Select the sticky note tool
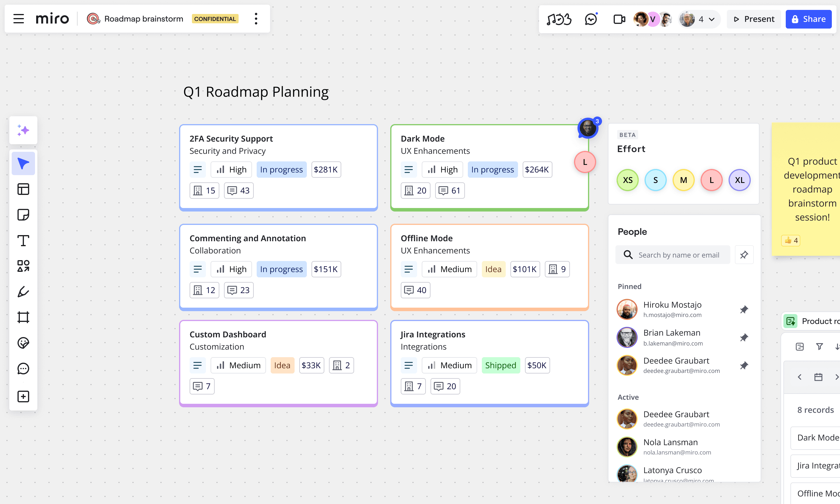Screen dimensions: 840x504 (x=23, y=215)
